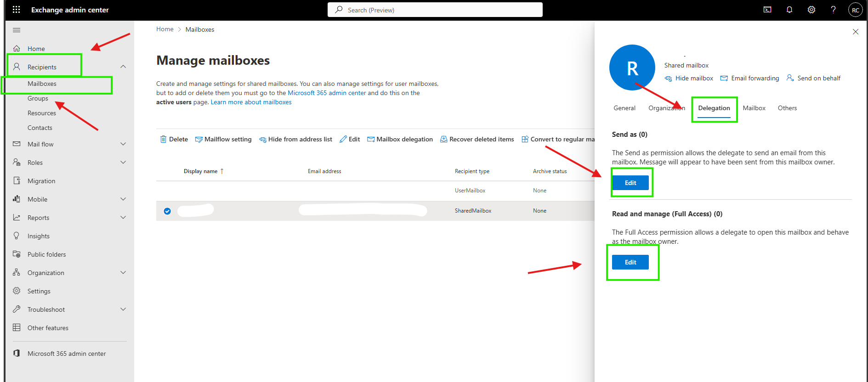This screenshot has height=382, width=868.
Task: Select the Delegation tab
Action: point(714,108)
